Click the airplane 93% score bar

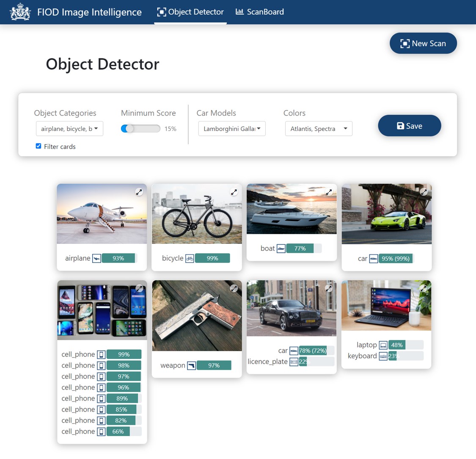120,259
